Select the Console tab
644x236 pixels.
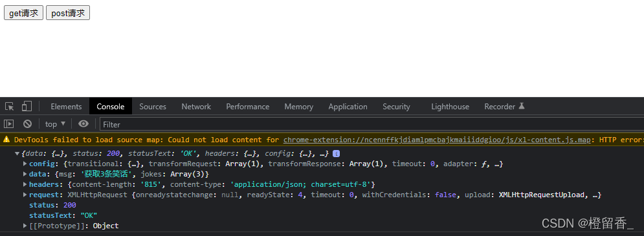(x=111, y=107)
